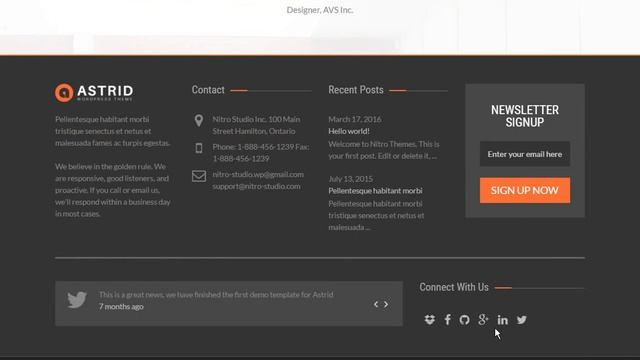Click the NEWSLETTER SIGNUP heading
640x360 pixels.
525,116
